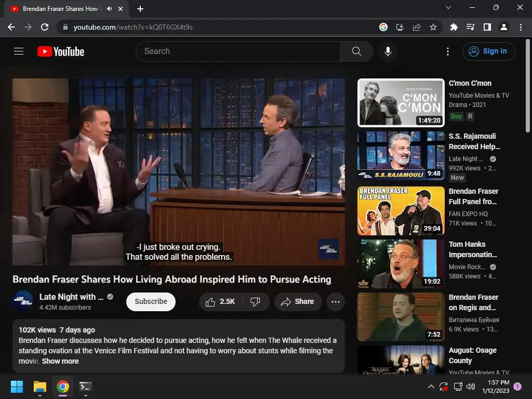The image size is (532, 399).
Task: Close the Brendan Fraser browser tab
Action: pos(121,9)
